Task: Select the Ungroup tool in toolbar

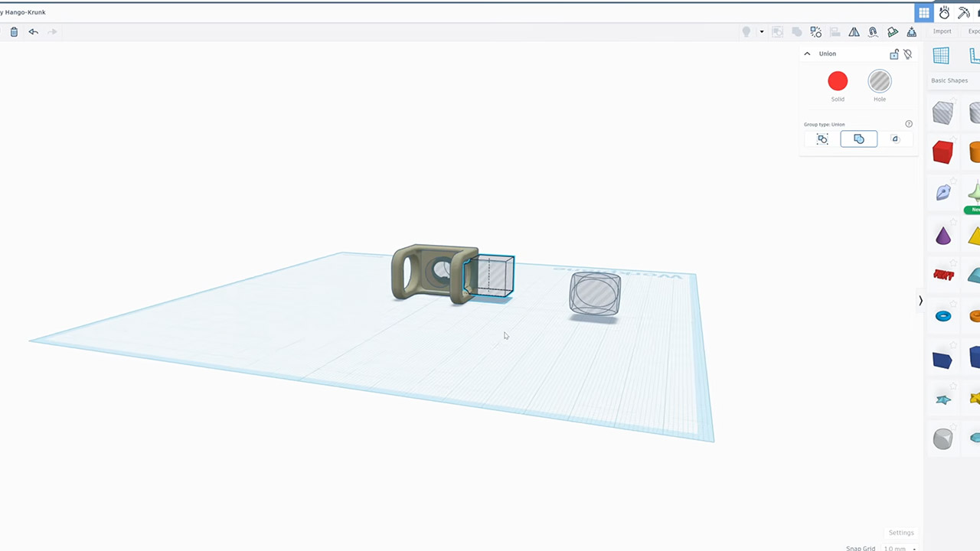Action: (x=816, y=32)
